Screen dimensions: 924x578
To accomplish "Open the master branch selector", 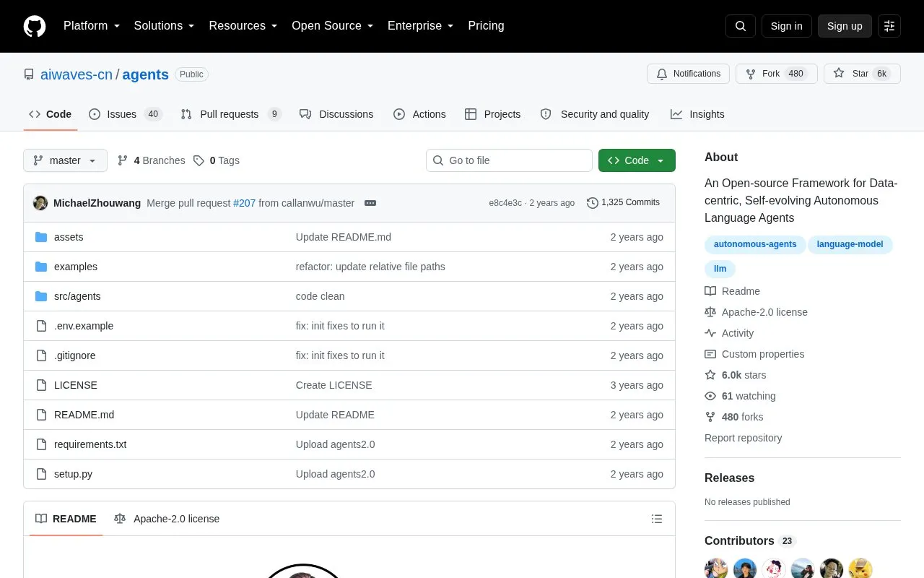I will (65, 160).
